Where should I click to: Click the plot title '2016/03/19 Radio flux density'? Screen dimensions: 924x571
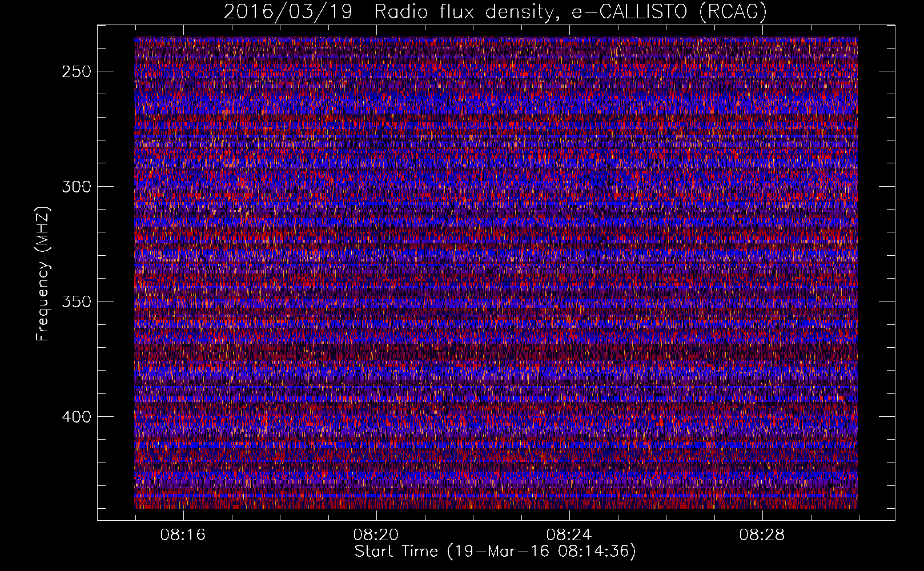[x=495, y=11]
